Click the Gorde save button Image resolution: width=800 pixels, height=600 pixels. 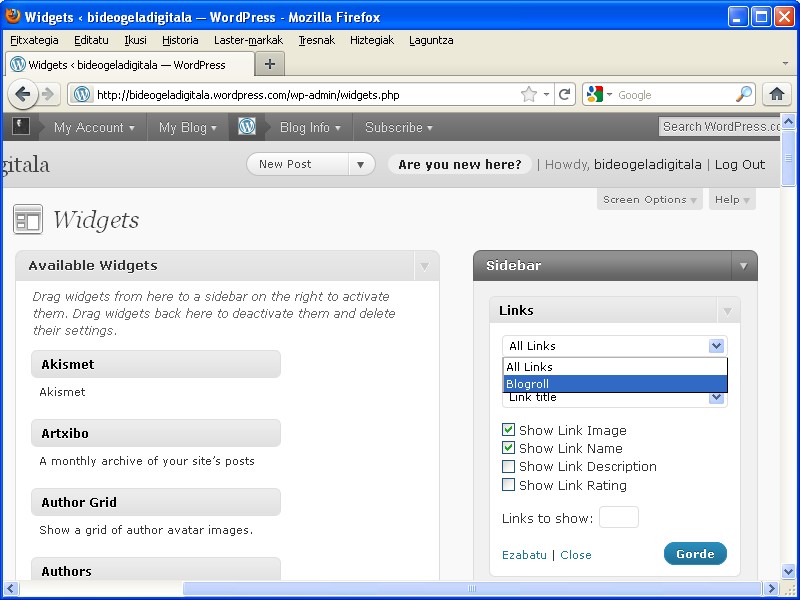[695, 554]
